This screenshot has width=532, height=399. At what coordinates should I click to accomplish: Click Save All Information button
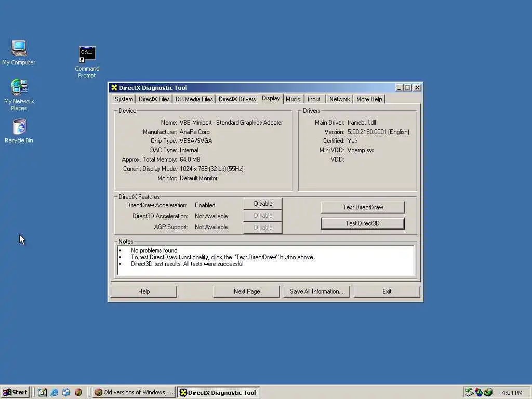click(316, 291)
